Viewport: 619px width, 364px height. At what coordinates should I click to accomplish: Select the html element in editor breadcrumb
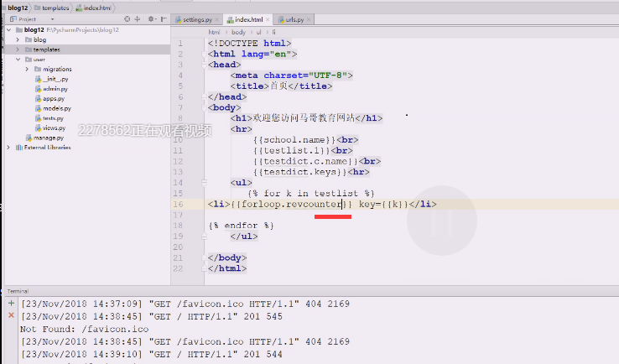pyautogui.click(x=214, y=33)
